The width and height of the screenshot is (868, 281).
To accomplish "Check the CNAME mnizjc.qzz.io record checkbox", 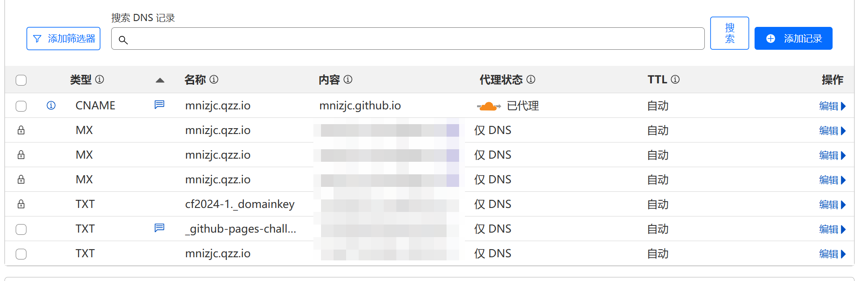I will 21,106.
